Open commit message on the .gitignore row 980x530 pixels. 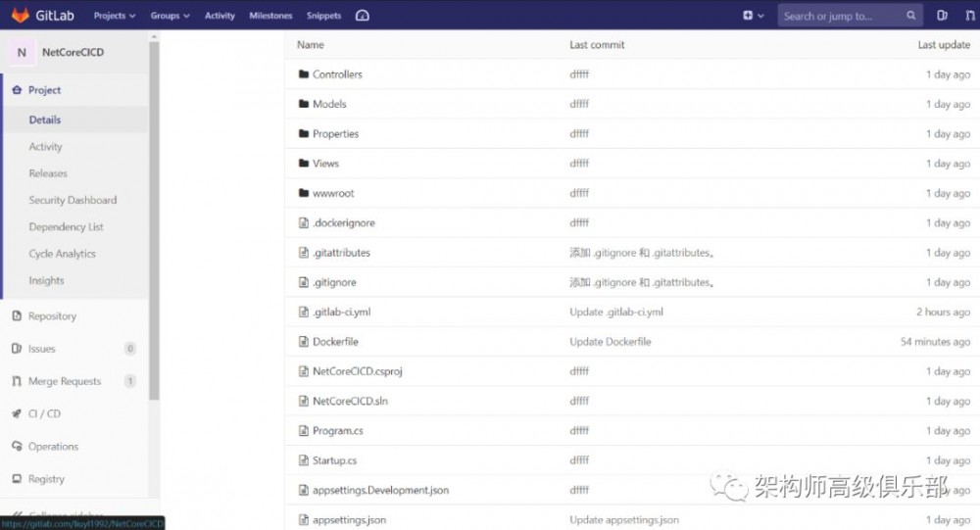pos(642,282)
